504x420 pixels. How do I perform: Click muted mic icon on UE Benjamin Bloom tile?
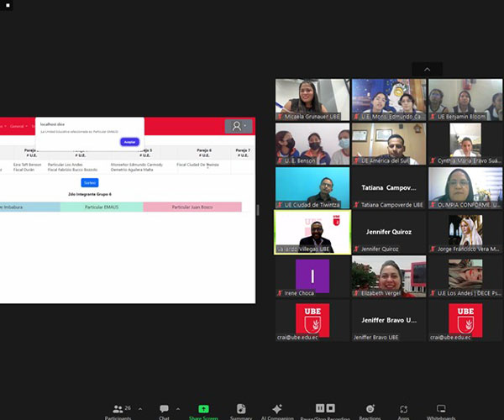coord(433,117)
